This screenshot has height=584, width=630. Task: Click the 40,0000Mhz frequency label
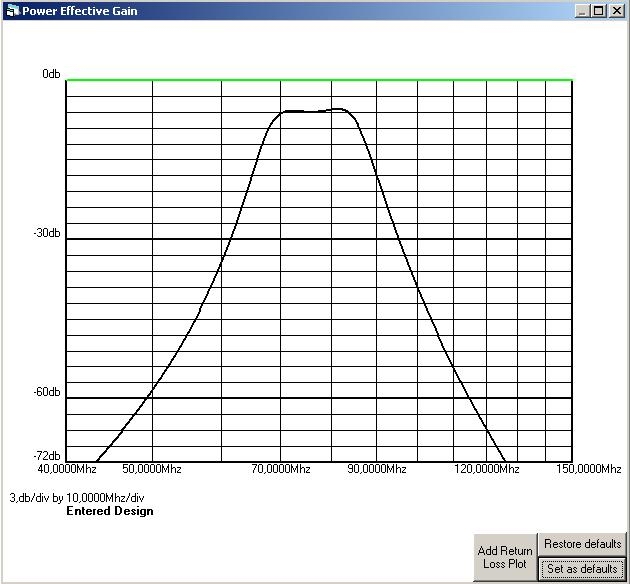(67, 469)
